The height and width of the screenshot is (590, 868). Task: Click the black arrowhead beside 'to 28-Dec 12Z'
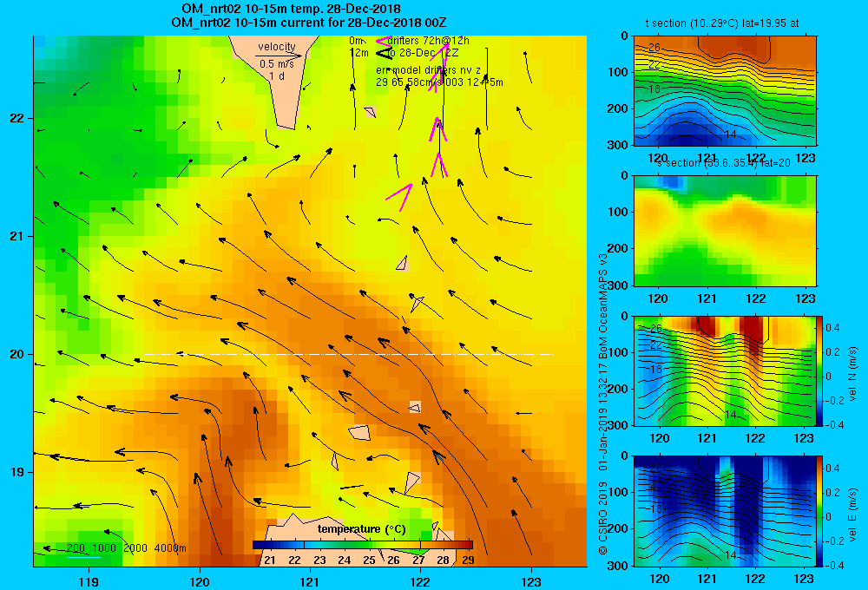382,53
